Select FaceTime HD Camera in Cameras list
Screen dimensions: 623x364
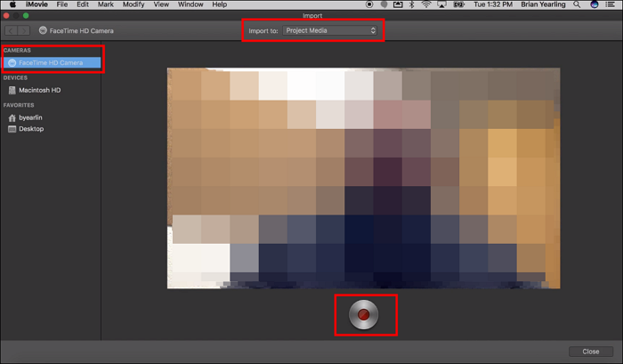52,63
